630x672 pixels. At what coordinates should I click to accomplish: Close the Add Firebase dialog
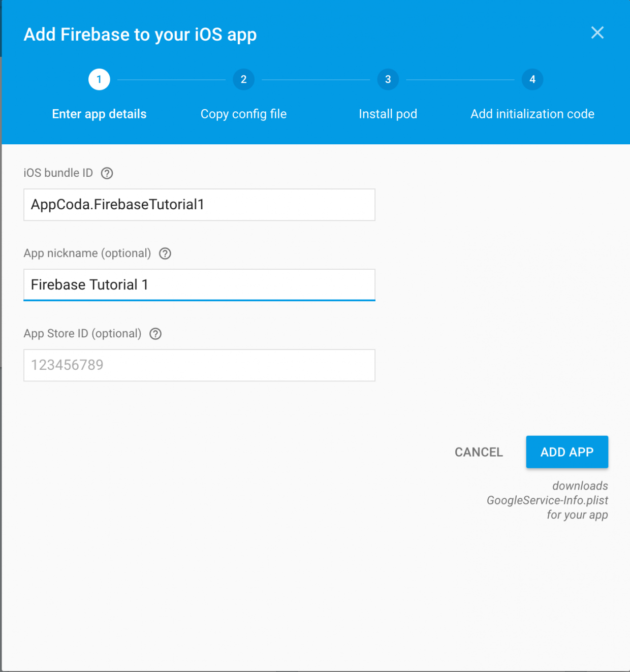(597, 33)
